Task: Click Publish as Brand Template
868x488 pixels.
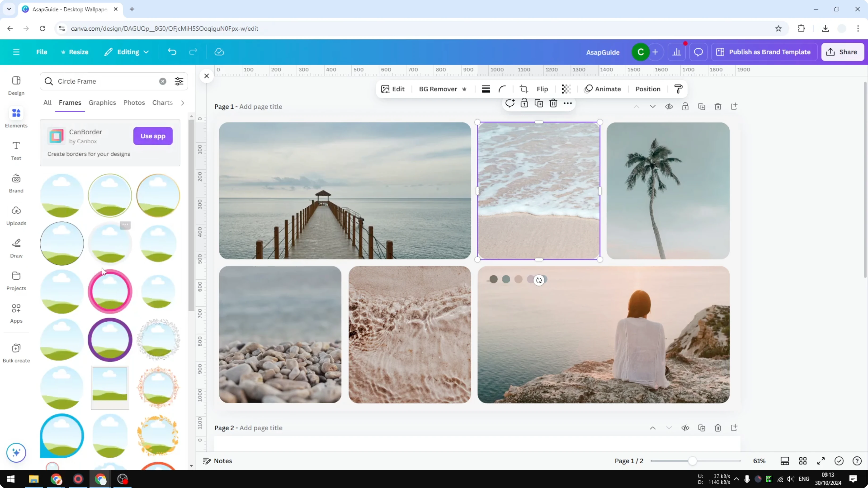Action: click(764, 52)
